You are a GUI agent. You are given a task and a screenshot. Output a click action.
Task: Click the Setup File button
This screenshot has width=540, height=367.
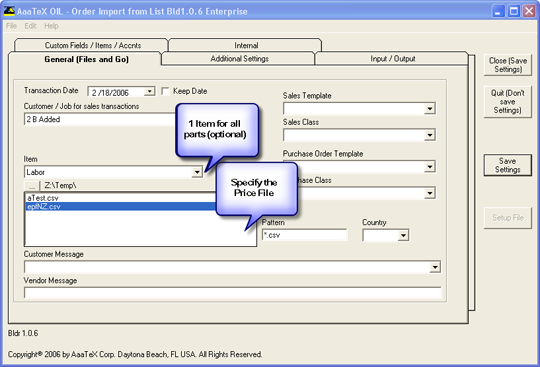[508, 218]
